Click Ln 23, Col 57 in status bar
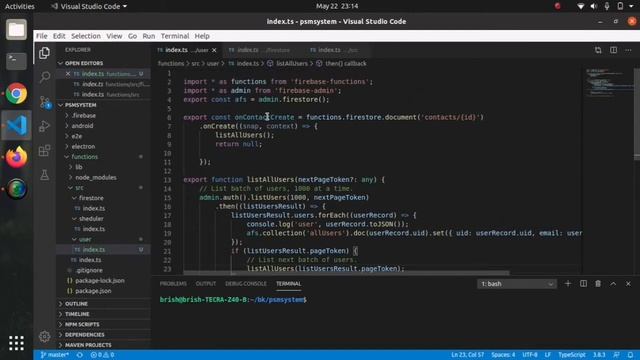 467,355
